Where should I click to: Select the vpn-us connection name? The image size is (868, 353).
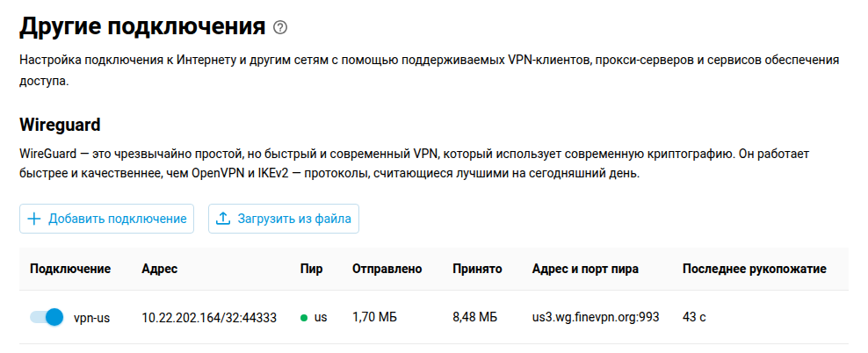91,318
